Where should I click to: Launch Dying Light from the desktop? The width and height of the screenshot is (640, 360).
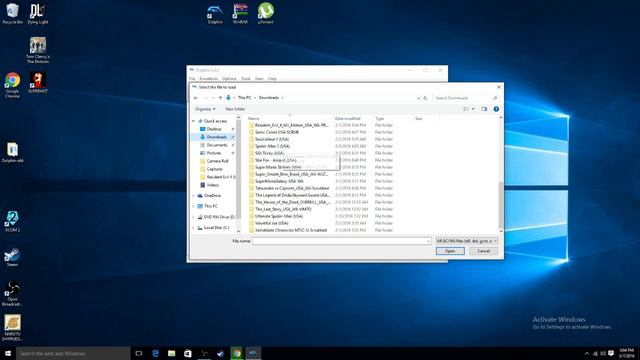point(38,14)
